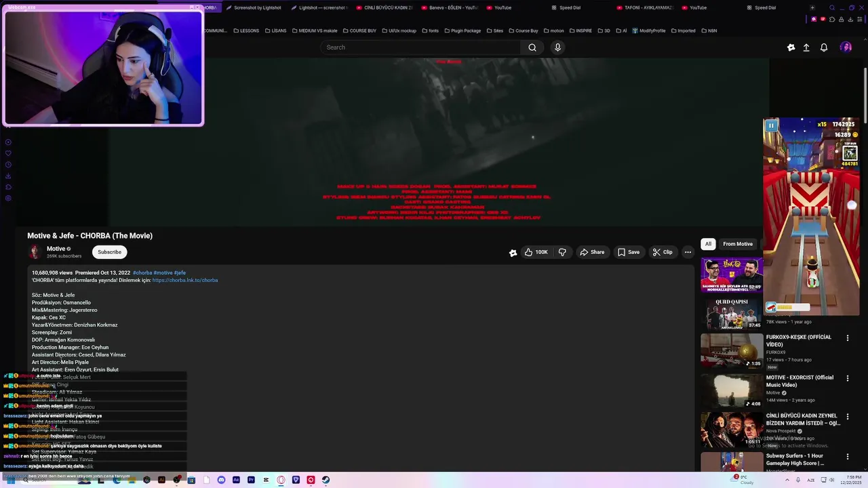Open YouTube notifications bell
Image resolution: width=868 pixels, height=488 pixels.
[824, 47]
